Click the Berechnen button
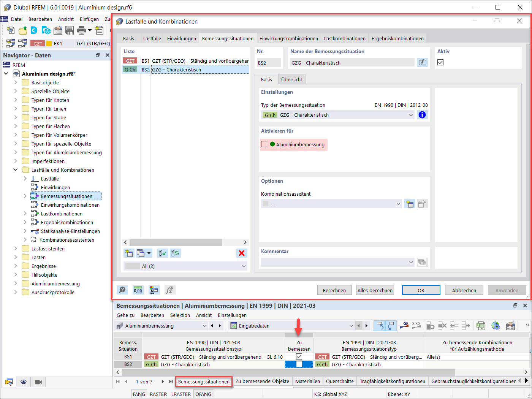Viewport: 532px width, 399px height. 334,290
